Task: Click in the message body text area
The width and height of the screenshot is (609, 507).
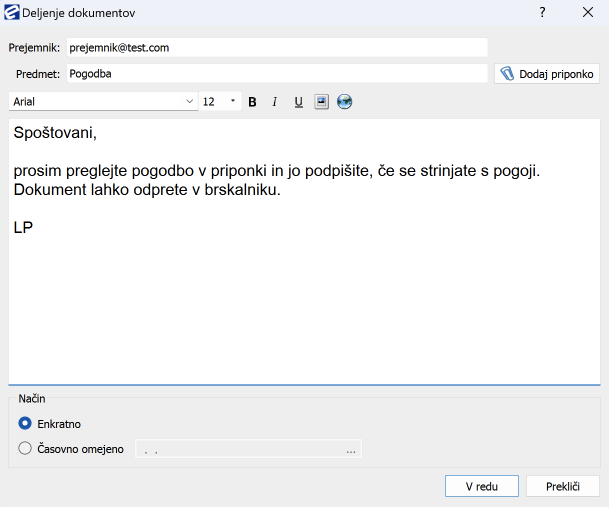Action: pyautogui.click(x=304, y=300)
